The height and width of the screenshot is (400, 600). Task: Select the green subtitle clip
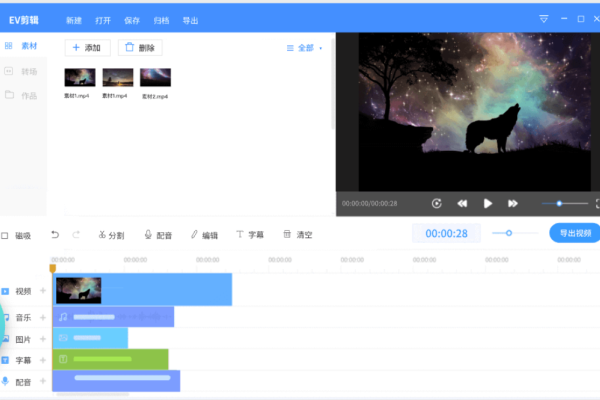point(111,359)
